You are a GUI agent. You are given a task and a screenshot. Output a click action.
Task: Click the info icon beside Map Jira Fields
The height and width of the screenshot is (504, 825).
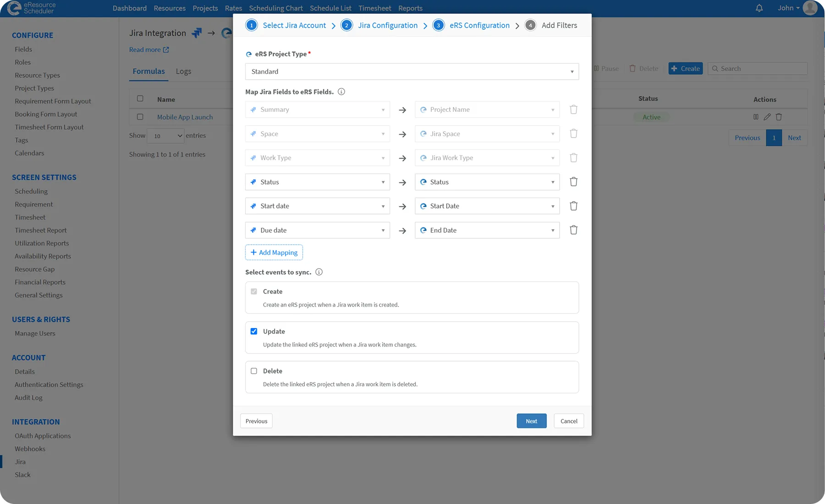341,92
